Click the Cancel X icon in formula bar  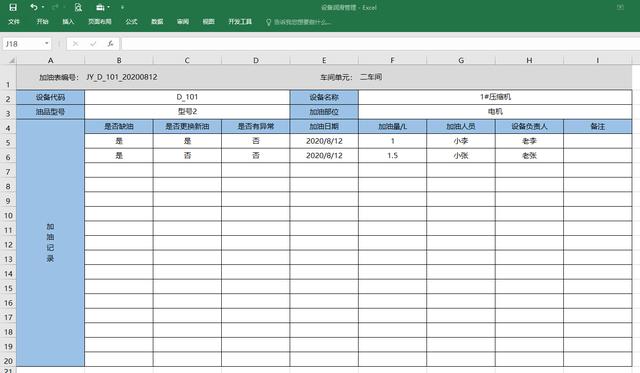coord(76,44)
